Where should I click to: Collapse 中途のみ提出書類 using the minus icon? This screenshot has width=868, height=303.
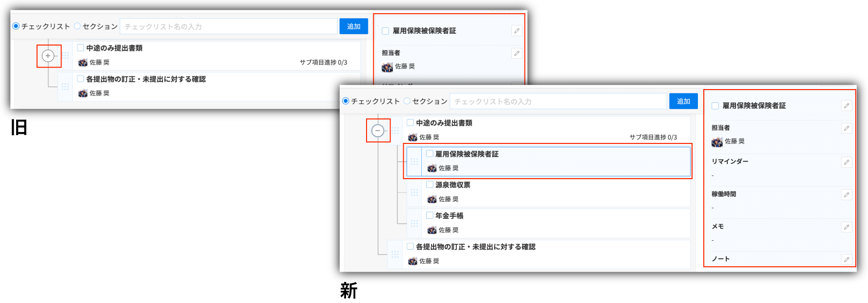pos(378,131)
